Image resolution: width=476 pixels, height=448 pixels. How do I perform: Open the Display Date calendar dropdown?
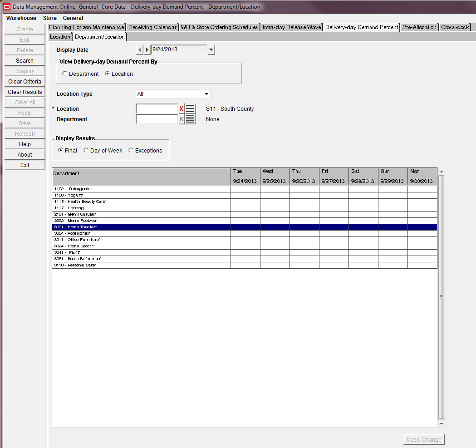(x=211, y=49)
